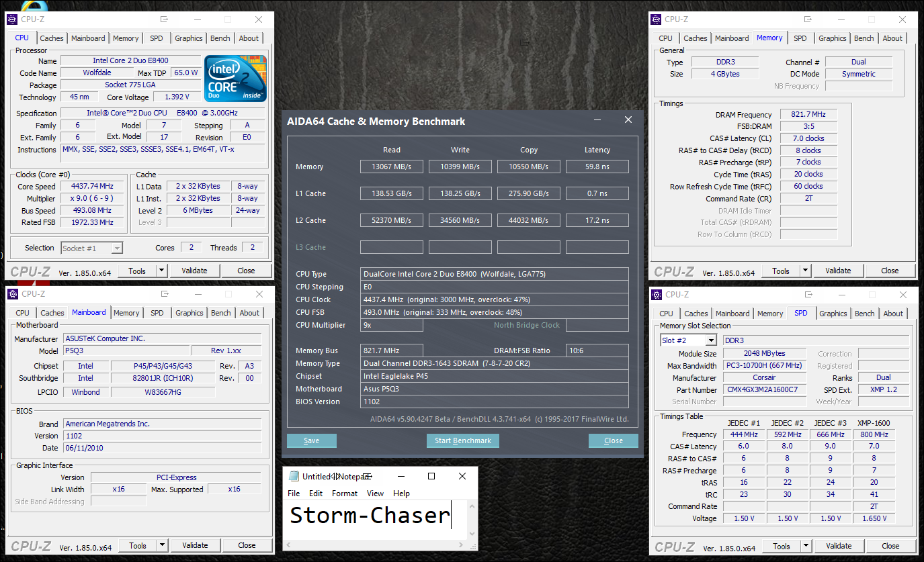Click the AIDA64 DRAM:FSB Ratio value 10:6
The image size is (924, 562).
[x=597, y=350]
